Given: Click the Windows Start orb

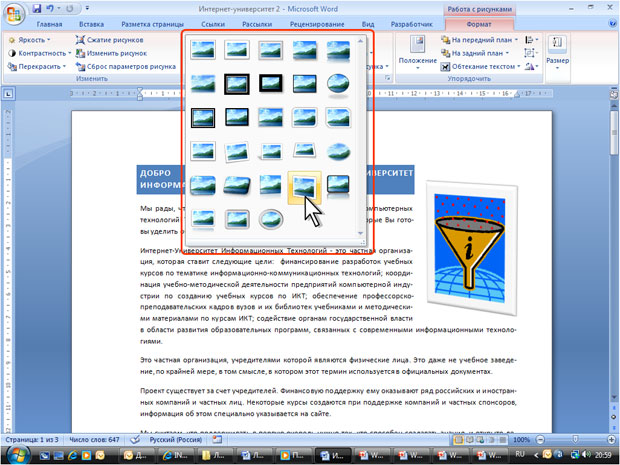Looking at the screenshot, I should point(16,455).
